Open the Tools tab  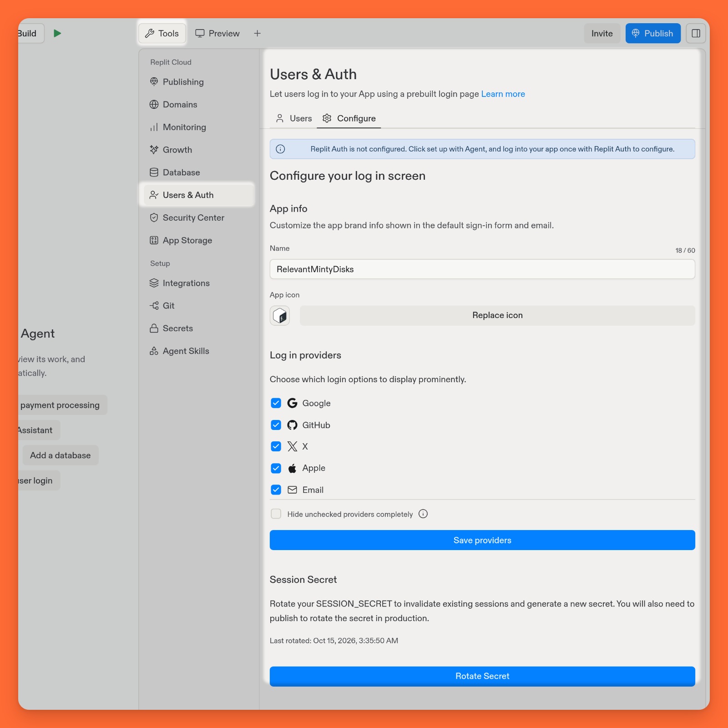[162, 34]
